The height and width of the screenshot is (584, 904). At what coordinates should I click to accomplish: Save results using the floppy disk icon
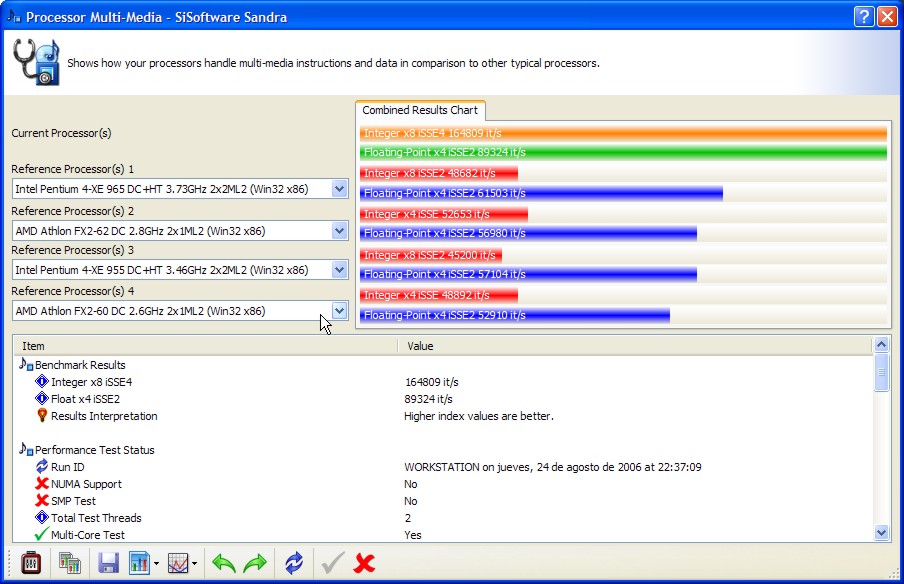click(108, 563)
